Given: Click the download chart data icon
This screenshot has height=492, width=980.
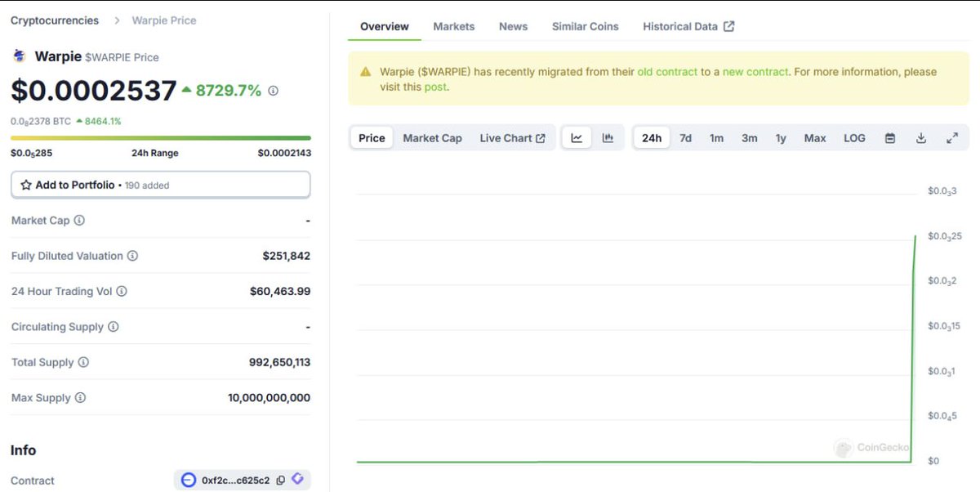Looking at the screenshot, I should (921, 138).
